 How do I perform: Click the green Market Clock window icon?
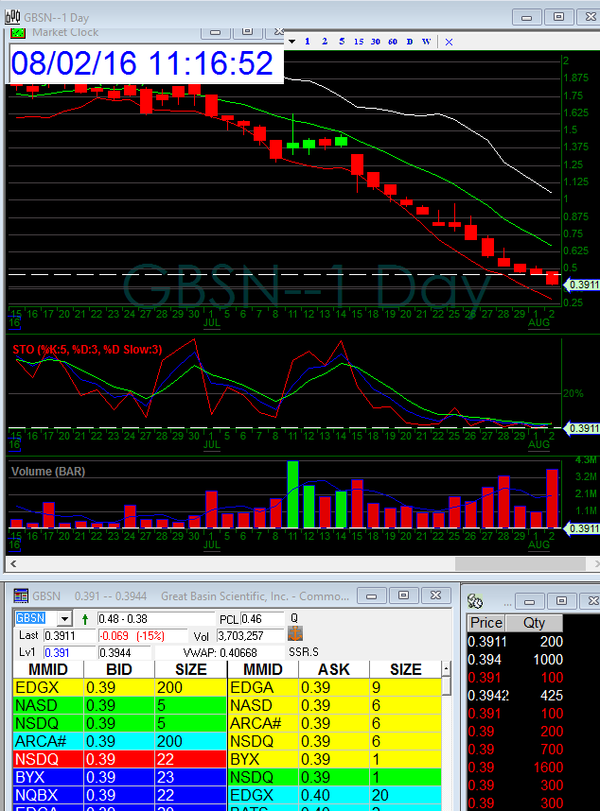tap(19, 32)
